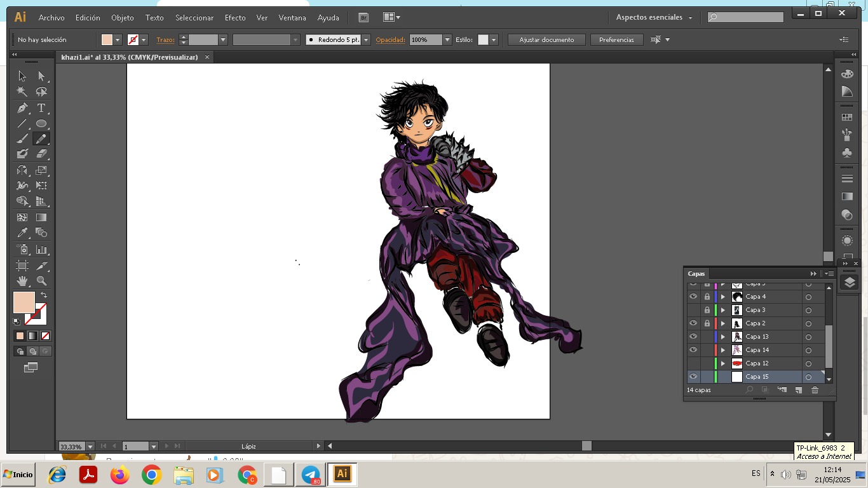
Task: Click the Preferencias button
Action: 616,40
